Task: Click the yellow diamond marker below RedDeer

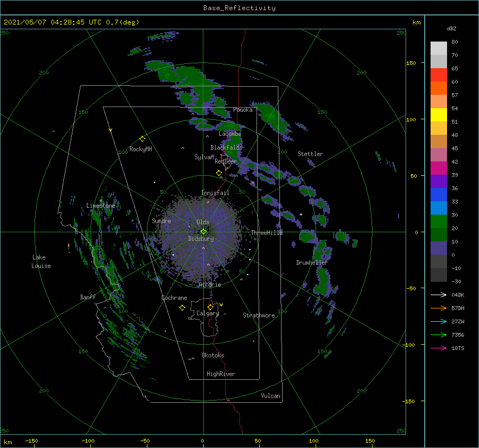Action: 219,173
